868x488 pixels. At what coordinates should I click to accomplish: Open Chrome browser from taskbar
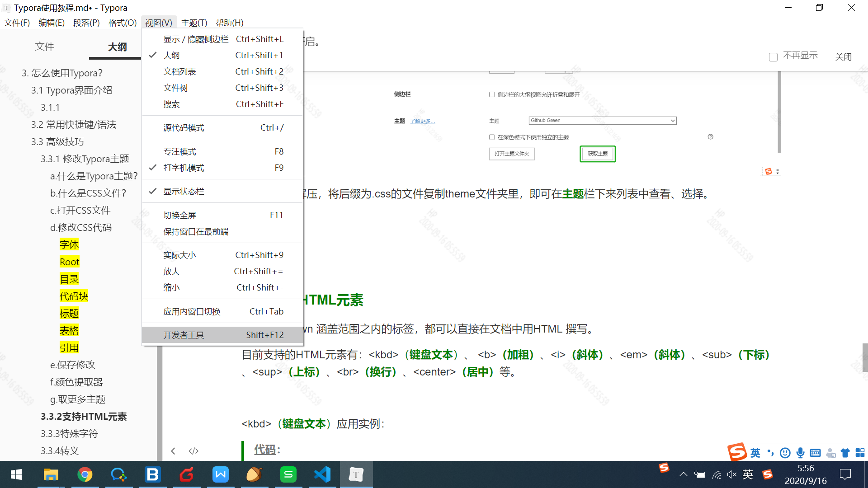tap(85, 474)
